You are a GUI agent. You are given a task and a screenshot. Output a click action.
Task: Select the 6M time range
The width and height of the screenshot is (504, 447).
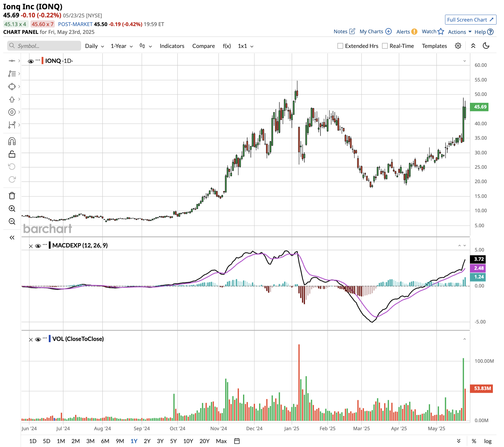105,441
